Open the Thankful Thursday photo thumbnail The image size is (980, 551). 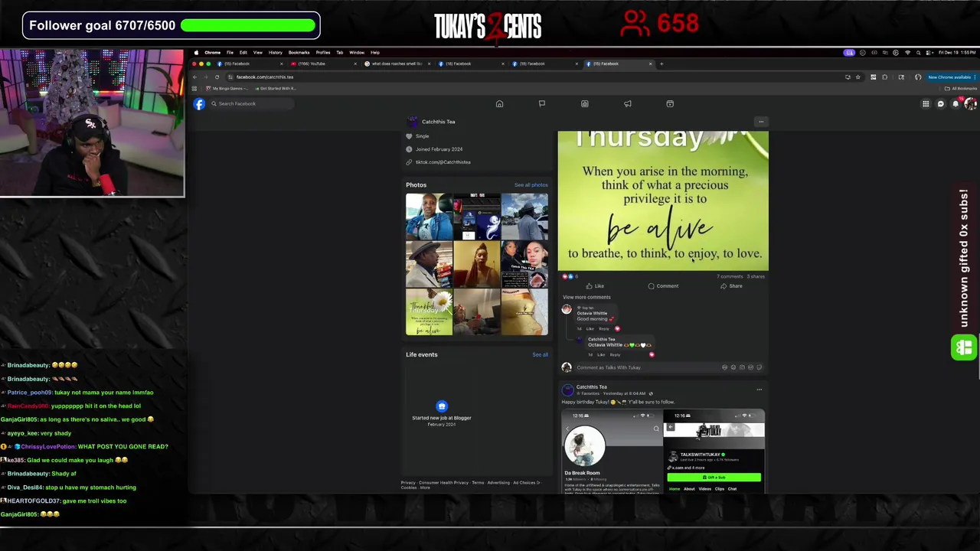click(x=429, y=312)
